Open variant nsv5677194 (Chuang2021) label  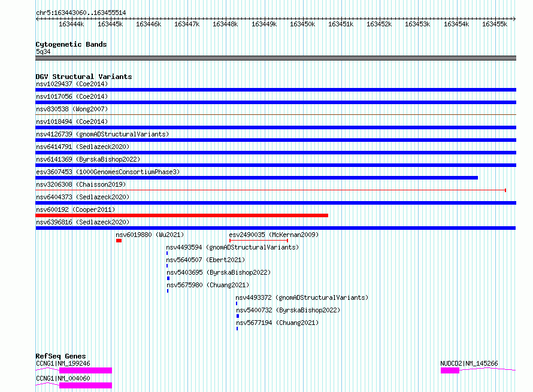[x=277, y=323]
